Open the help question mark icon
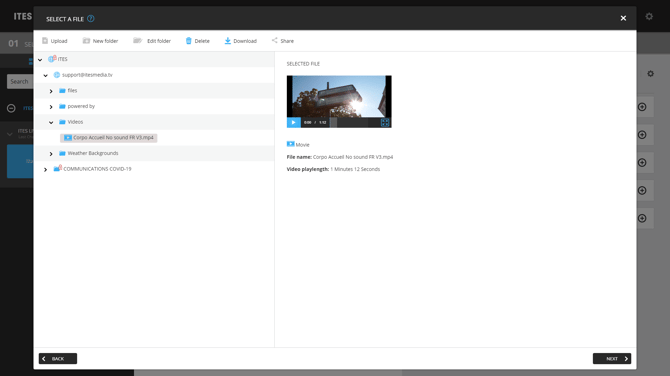The height and width of the screenshot is (376, 670). point(91,18)
